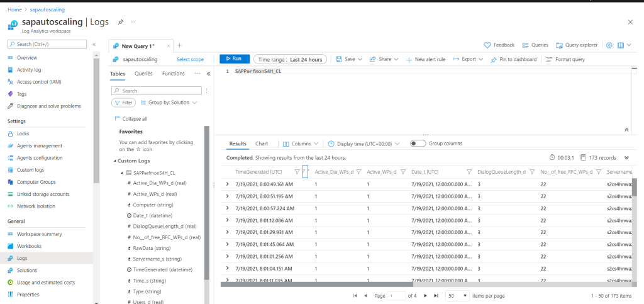Open Group by: Solution dropdown
The image size is (644, 304).
coord(169,103)
